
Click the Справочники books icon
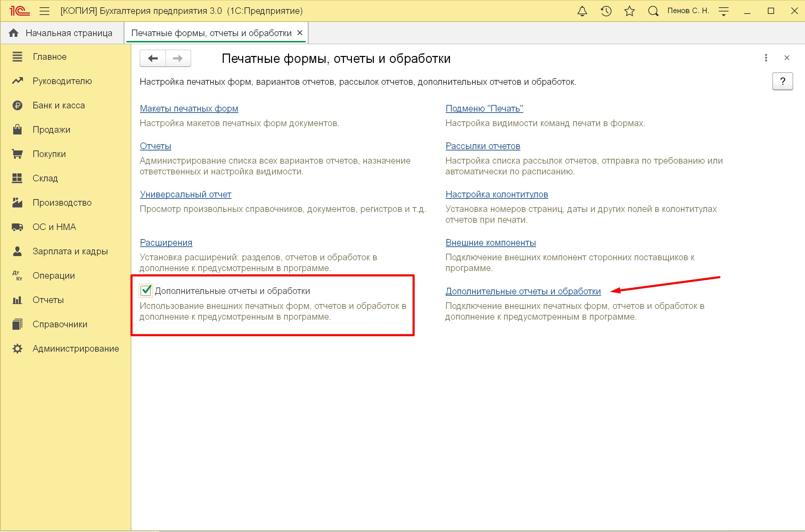point(17,324)
